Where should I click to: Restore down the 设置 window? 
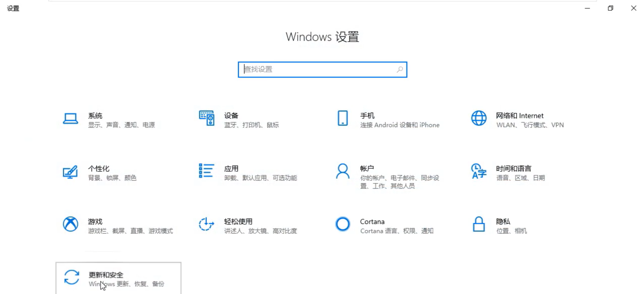[610, 8]
